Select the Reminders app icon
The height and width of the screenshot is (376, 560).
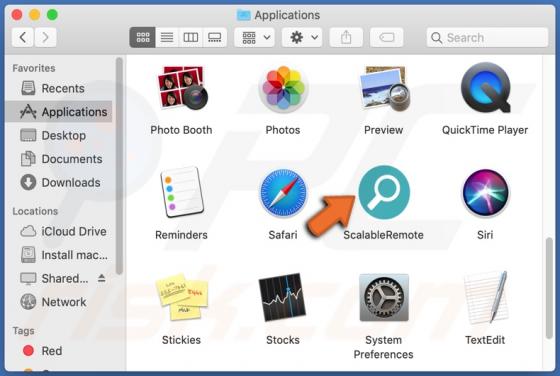point(182,192)
